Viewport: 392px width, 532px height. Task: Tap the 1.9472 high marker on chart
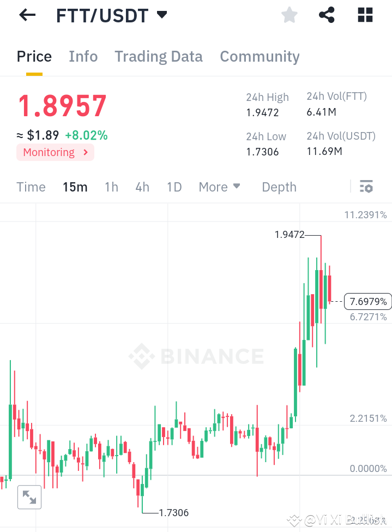click(290, 235)
